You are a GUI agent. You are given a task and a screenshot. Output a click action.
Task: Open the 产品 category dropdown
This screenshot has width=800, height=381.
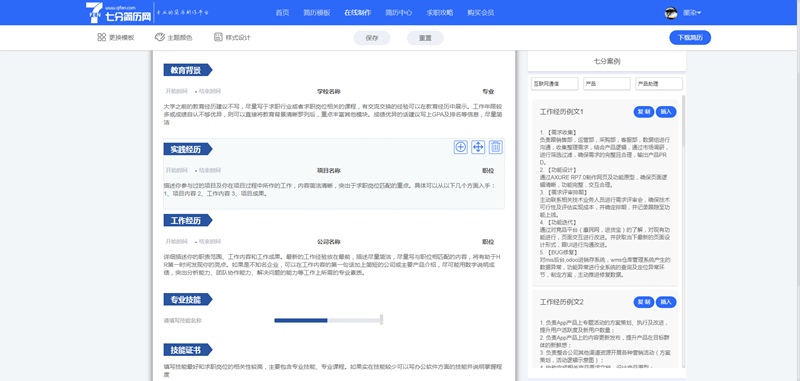pyautogui.click(x=607, y=84)
